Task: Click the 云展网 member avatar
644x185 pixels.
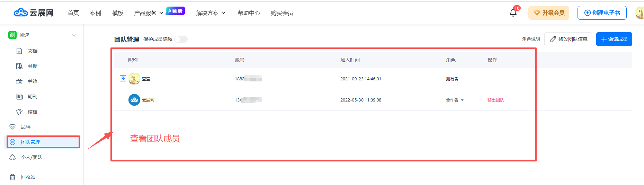Action: pyautogui.click(x=134, y=100)
